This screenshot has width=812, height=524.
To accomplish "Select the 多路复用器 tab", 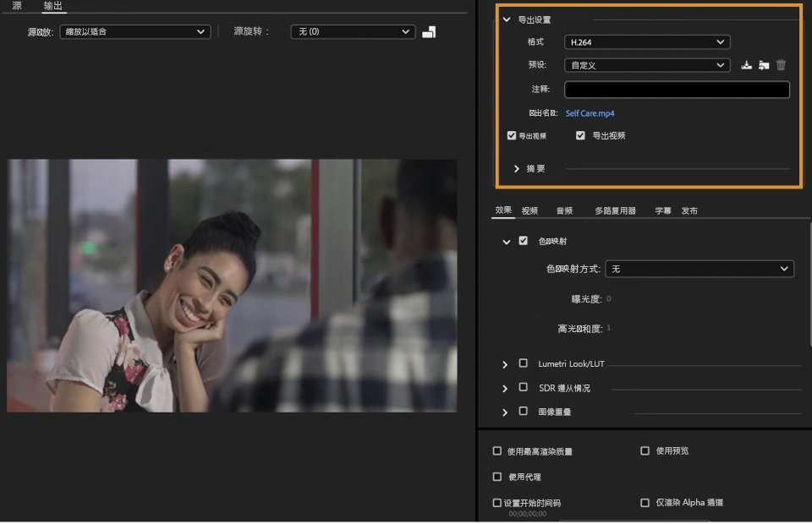I will click(615, 210).
